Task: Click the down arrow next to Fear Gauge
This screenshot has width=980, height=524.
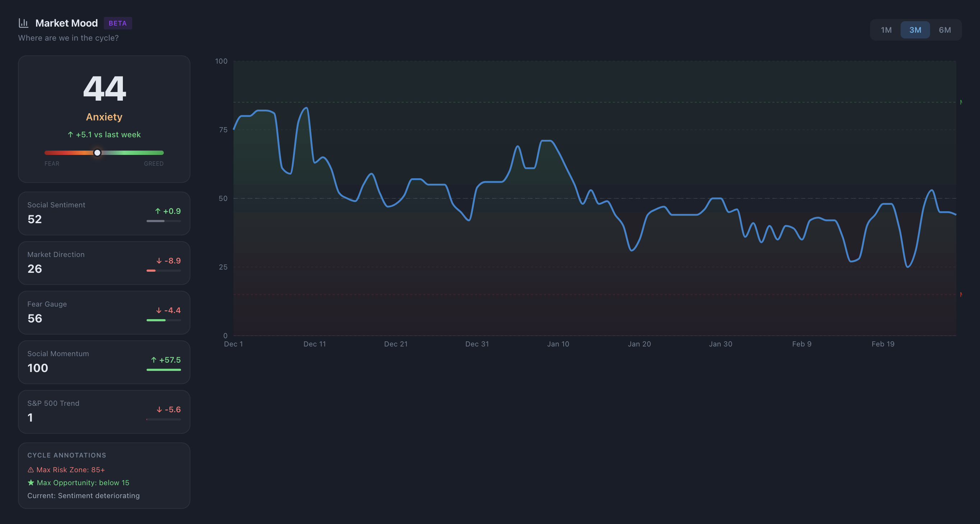Action: [159, 311]
